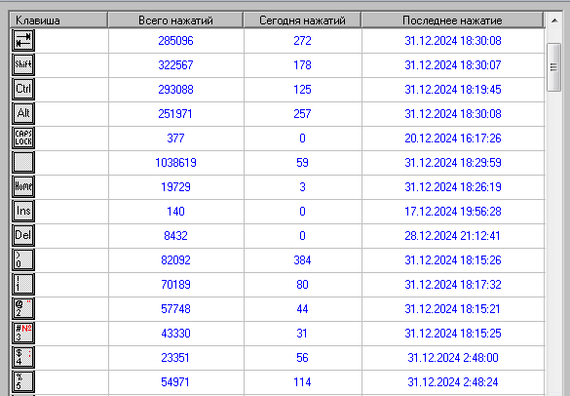Select last press 31.12.2024 18:26:19

pyautogui.click(x=453, y=187)
